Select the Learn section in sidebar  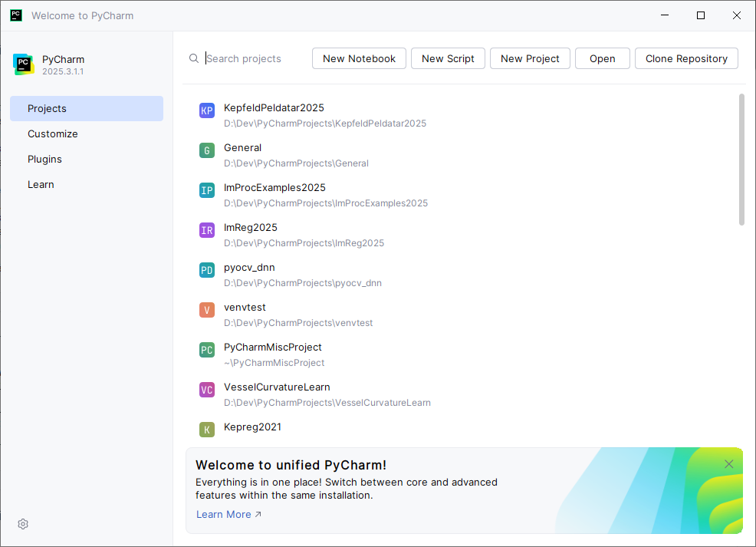(x=41, y=184)
